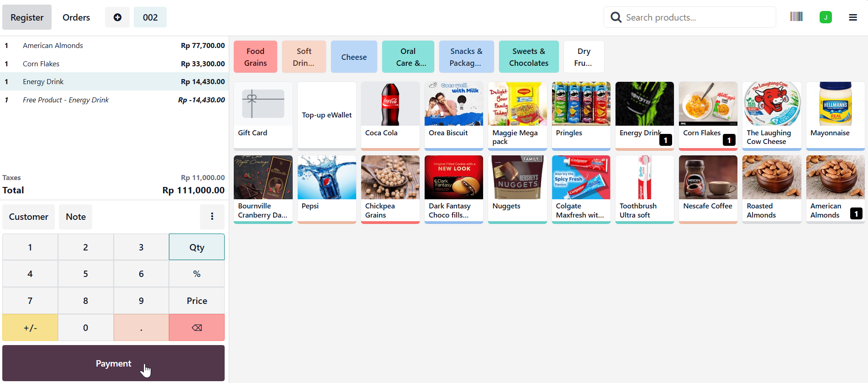Tap numpad key 6
The width and height of the screenshot is (868, 383).
click(141, 274)
